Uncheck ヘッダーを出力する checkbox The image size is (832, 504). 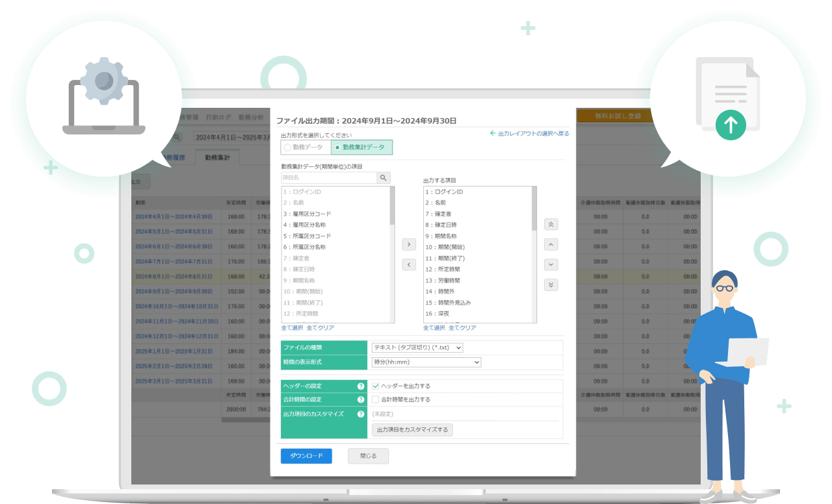[x=376, y=386]
